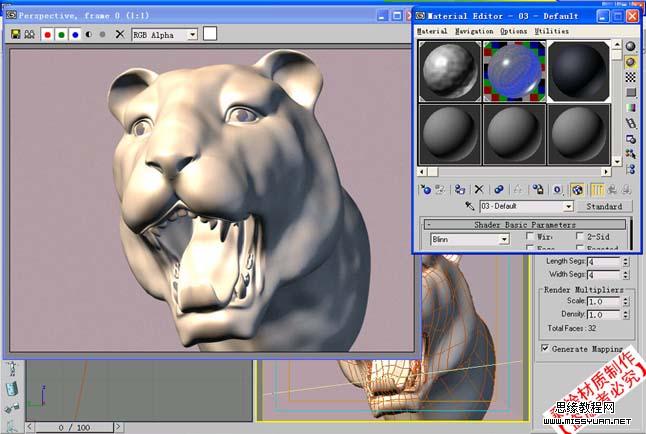Step time slider forward arrow
Viewport: 646px width, 434px height.
point(118,427)
